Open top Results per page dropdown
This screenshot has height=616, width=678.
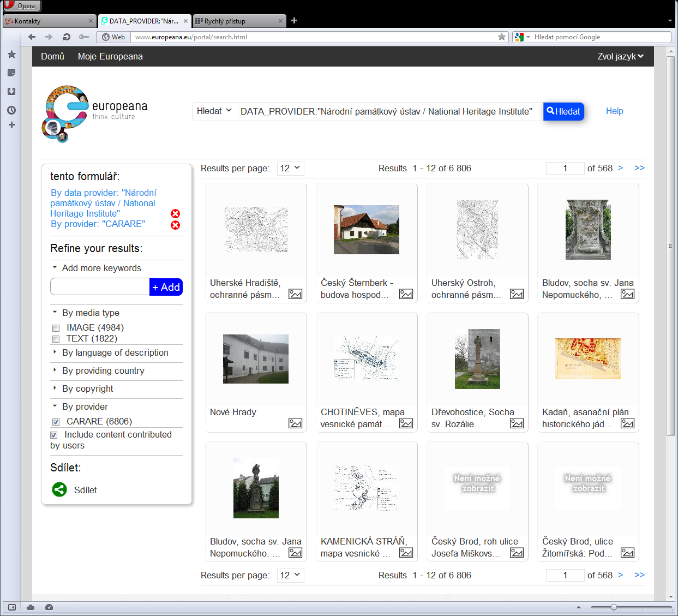[291, 169]
